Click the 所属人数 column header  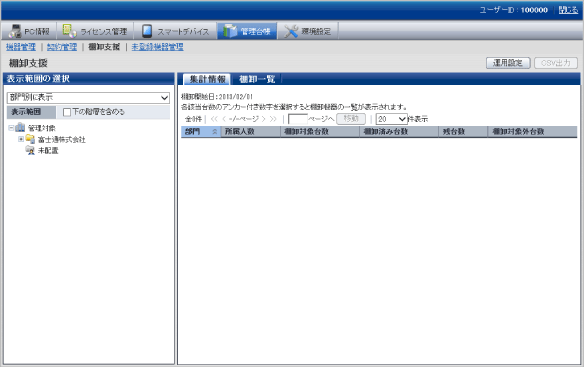click(x=251, y=132)
